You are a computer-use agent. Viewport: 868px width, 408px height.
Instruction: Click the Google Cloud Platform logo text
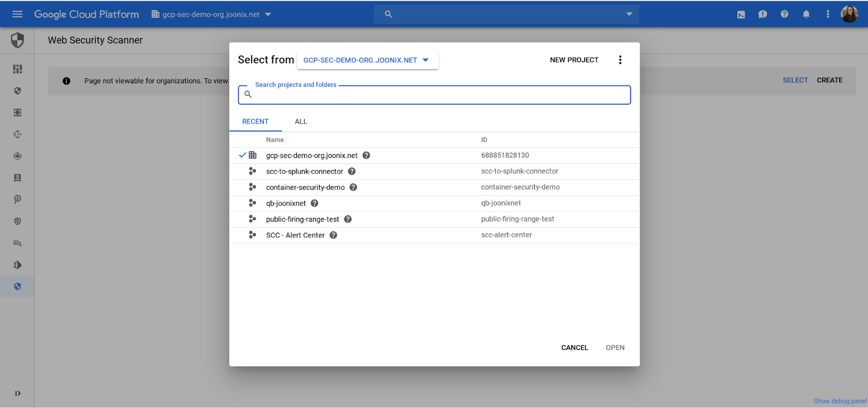point(86,14)
